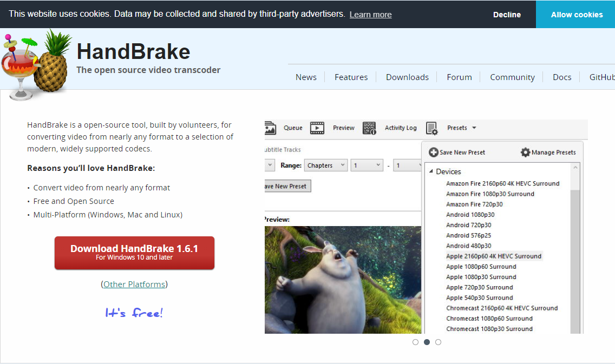
Task: Click the Presets document gear icon
Action: 432,128
